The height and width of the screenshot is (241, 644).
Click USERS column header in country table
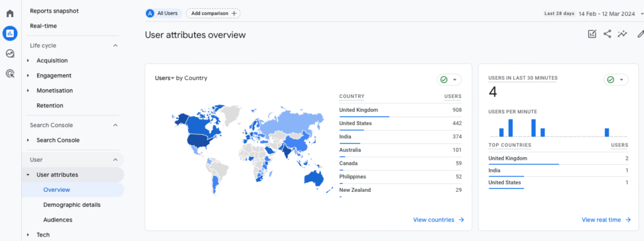click(x=453, y=97)
